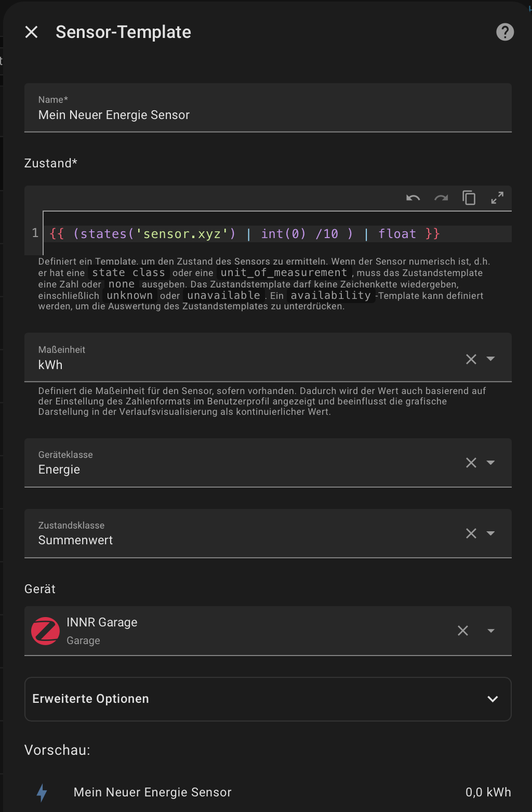
Task: Open the Gerät device dropdown arrow
Action: tap(491, 631)
